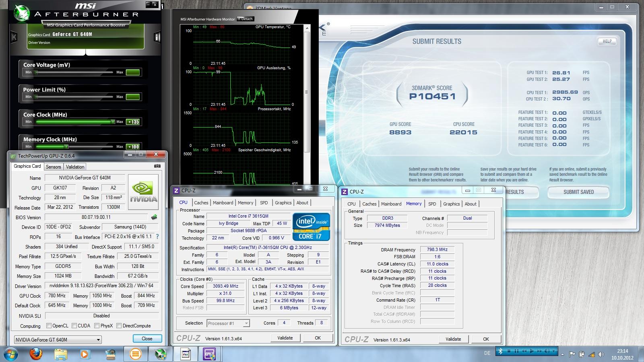This screenshot has width=644, height=362.
Task: Toggle the OpenCL checkbox in GPU-Z
Action: [x=49, y=326]
